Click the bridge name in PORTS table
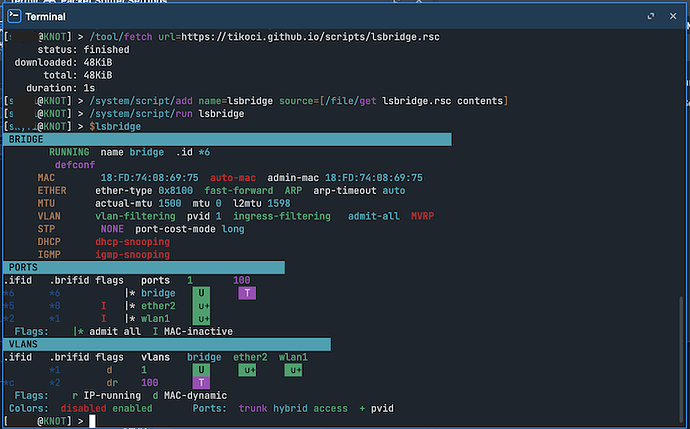The image size is (690, 429). pos(158,293)
